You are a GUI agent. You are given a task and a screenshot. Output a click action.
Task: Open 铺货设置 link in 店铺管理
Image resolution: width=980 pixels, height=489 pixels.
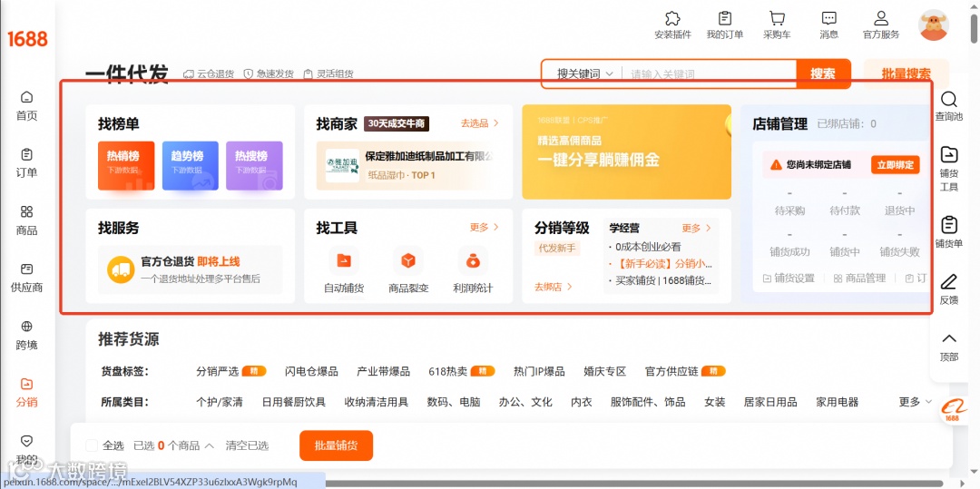pyautogui.click(x=789, y=278)
